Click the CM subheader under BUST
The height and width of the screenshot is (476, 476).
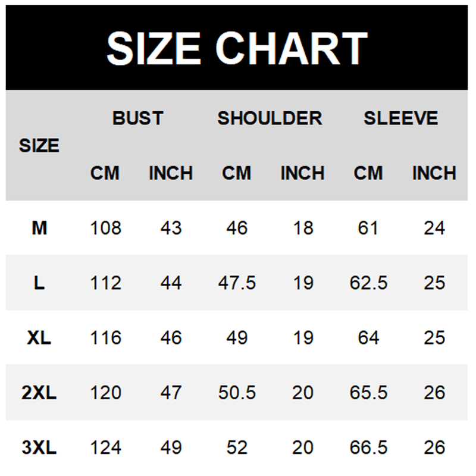105,173
